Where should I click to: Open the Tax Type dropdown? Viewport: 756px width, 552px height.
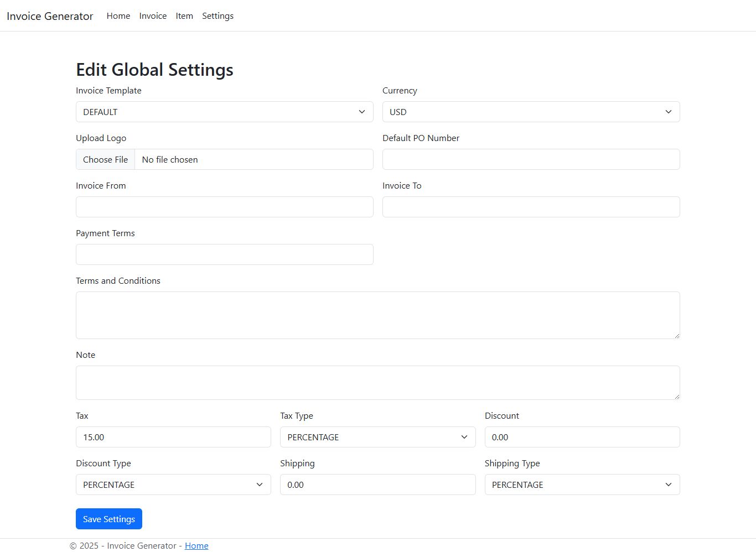377,437
